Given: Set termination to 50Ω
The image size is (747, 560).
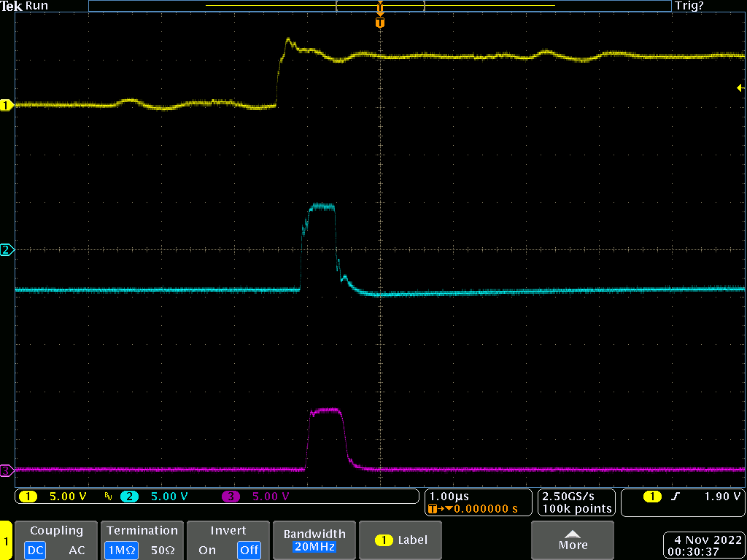Looking at the screenshot, I should (x=161, y=550).
